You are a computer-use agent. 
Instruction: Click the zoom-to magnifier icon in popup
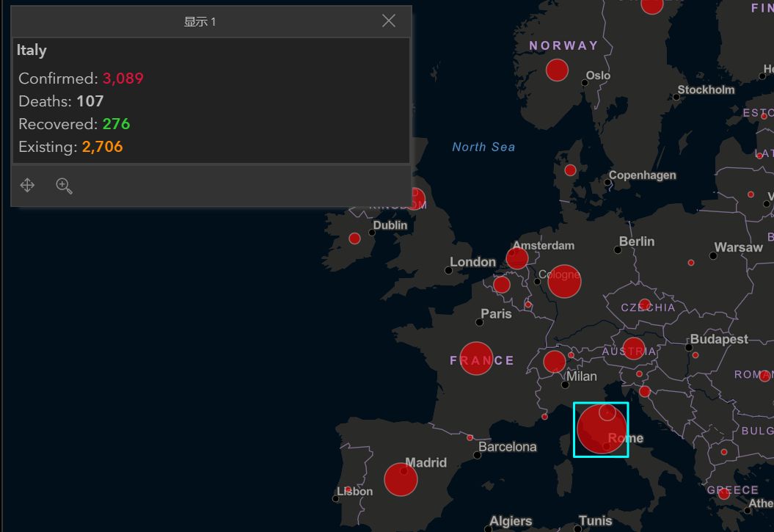point(65,186)
